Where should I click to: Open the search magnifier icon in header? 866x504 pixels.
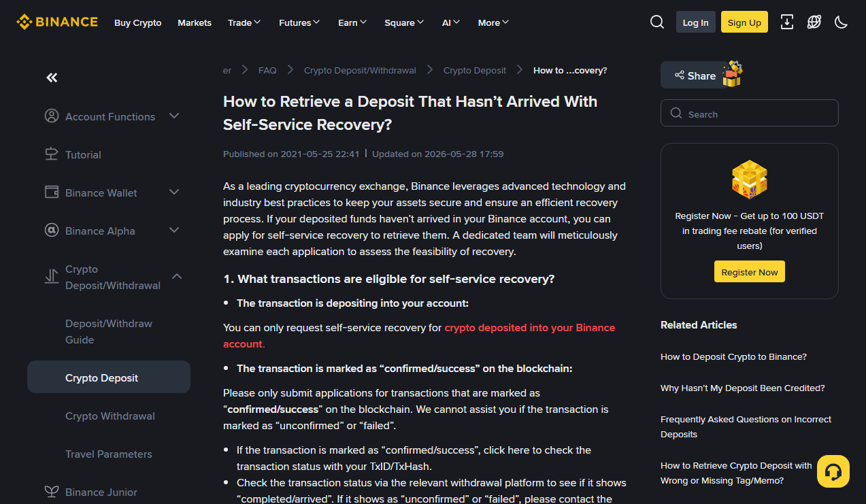coord(657,22)
